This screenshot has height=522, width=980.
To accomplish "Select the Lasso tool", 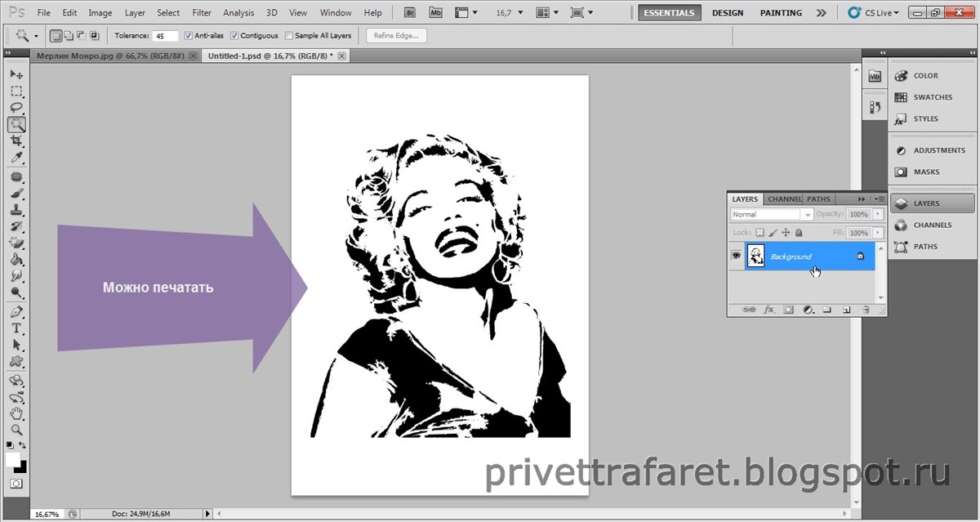I will tap(16, 107).
